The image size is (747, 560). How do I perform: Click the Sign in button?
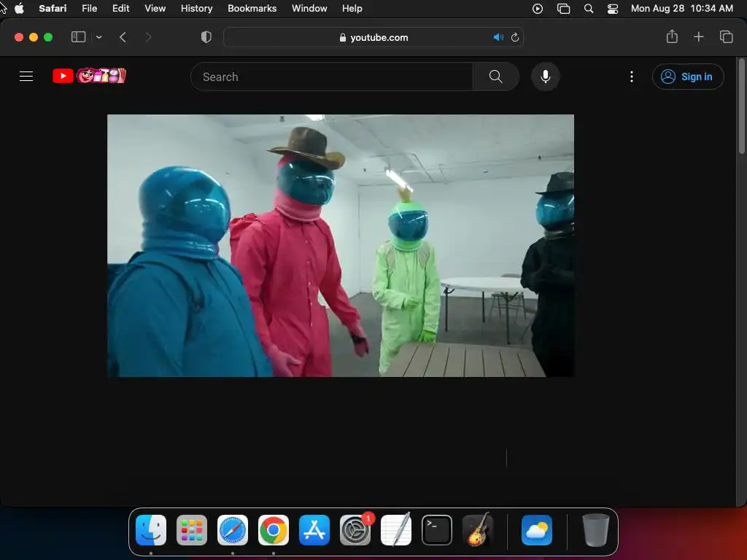coord(687,77)
